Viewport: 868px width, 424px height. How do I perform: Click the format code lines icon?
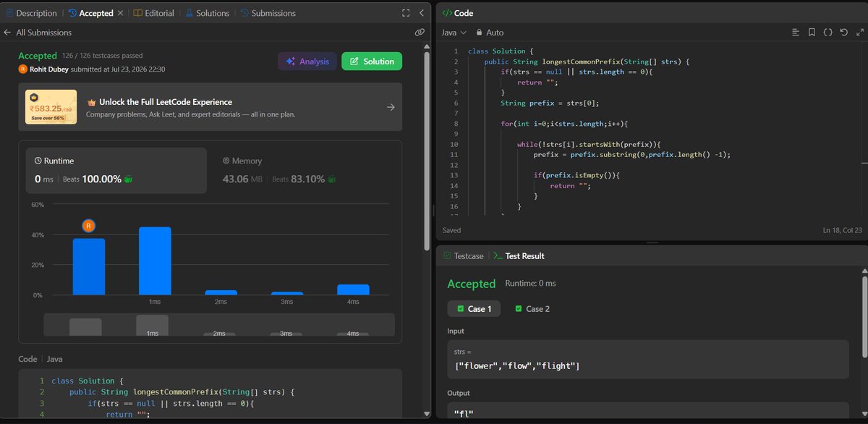(796, 33)
